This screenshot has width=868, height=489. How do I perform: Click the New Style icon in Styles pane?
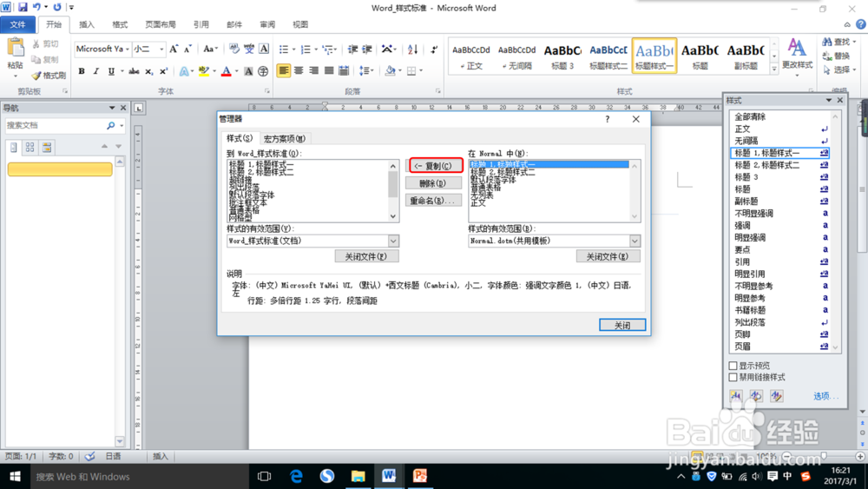pos(736,396)
